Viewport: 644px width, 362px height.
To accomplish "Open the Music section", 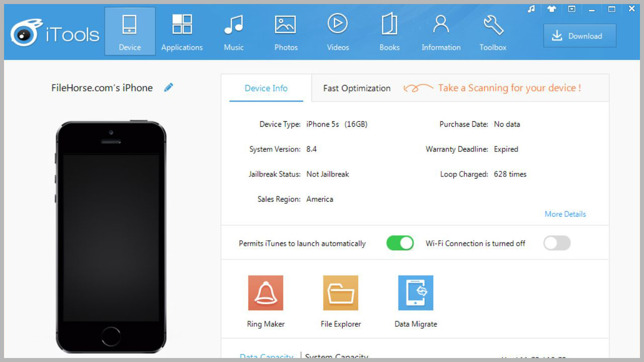I will click(233, 31).
